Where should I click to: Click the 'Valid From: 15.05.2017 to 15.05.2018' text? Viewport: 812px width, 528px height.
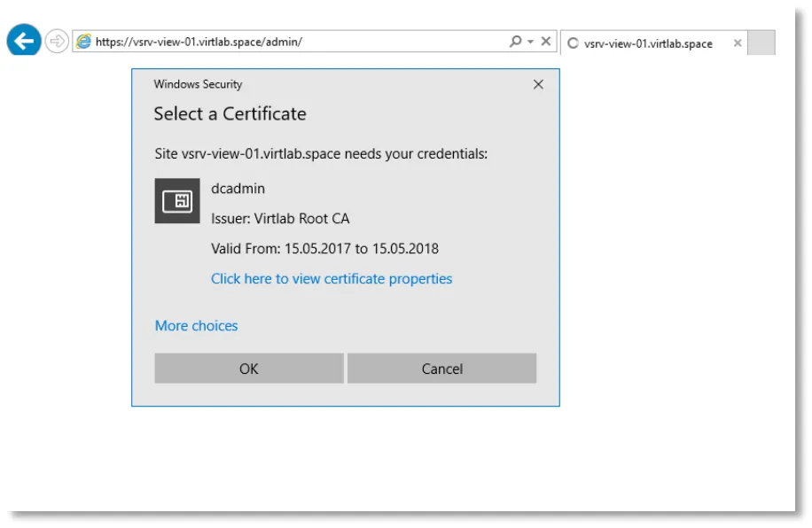[324, 248]
